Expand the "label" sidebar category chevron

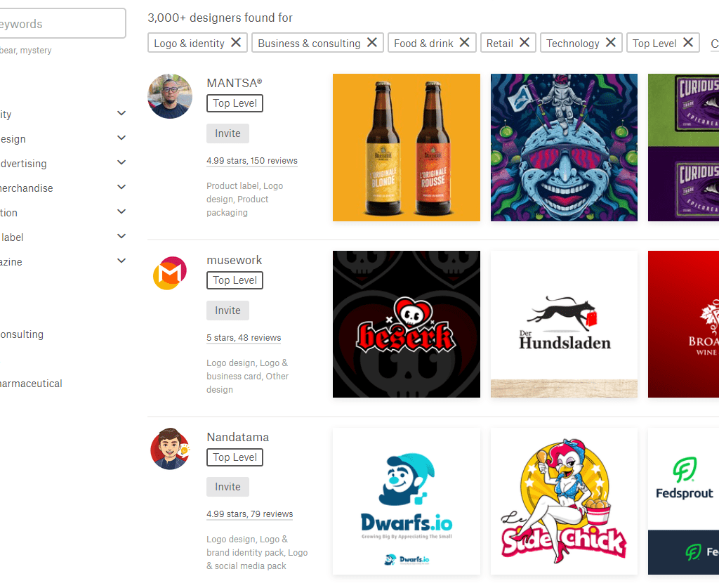coord(121,236)
